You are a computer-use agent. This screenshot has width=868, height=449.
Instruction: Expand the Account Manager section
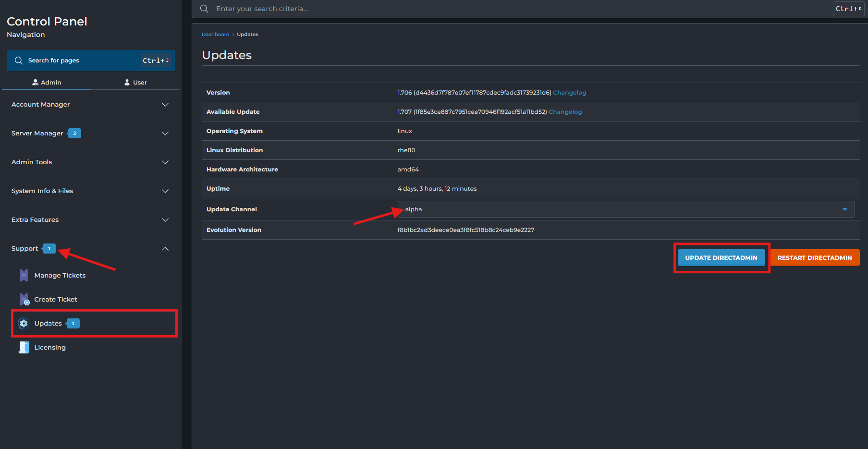(x=91, y=104)
